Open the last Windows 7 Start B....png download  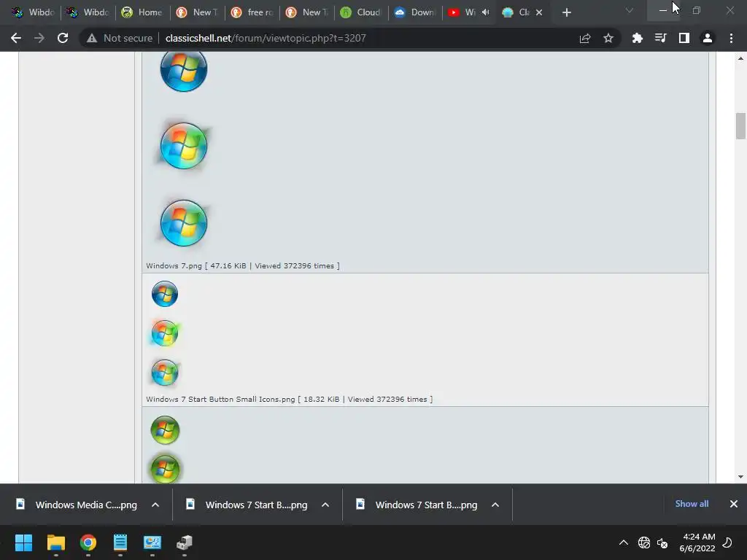[426, 505]
